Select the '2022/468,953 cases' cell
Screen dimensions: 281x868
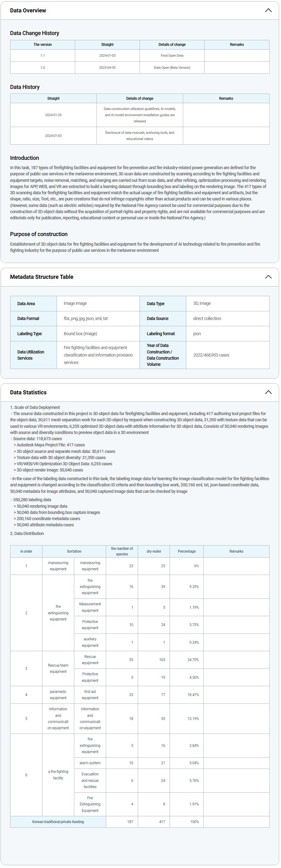pyautogui.click(x=211, y=355)
